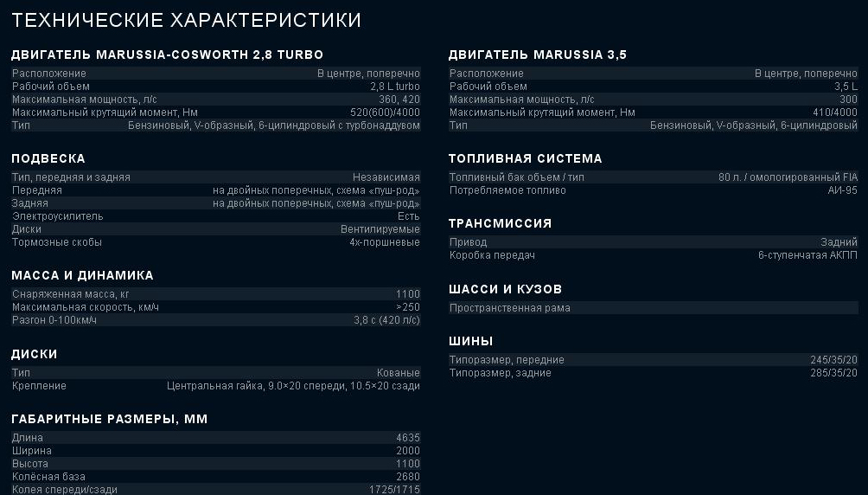Click the wheelbase value 2680

(408, 477)
